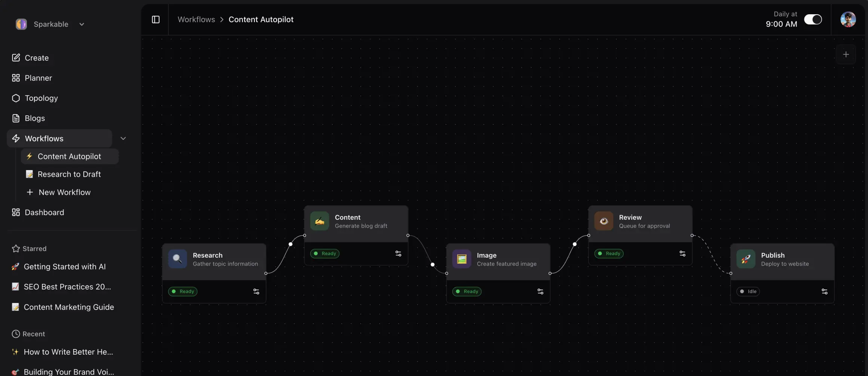Viewport: 868px width, 376px height.
Task: Click 'Deploy to website' text
Action: pyautogui.click(x=785, y=264)
